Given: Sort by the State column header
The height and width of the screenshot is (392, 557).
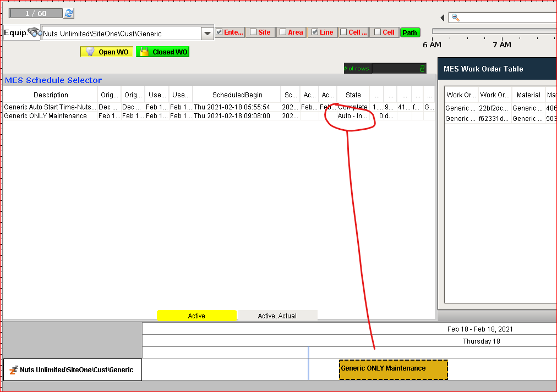Looking at the screenshot, I should 353,95.
